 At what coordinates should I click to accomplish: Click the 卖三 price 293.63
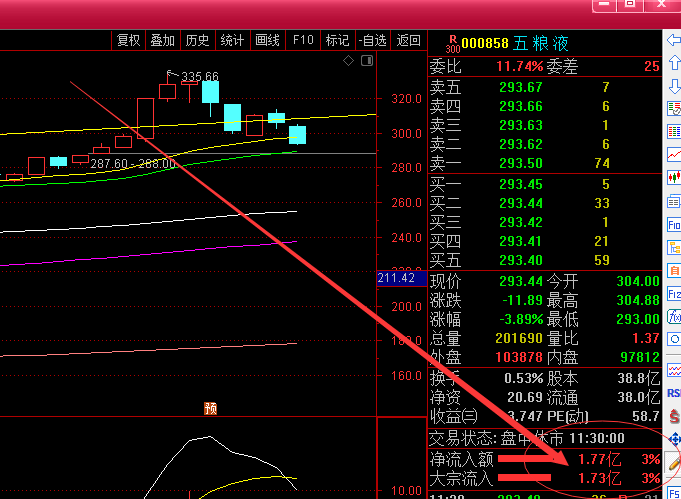pyautogui.click(x=521, y=125)
